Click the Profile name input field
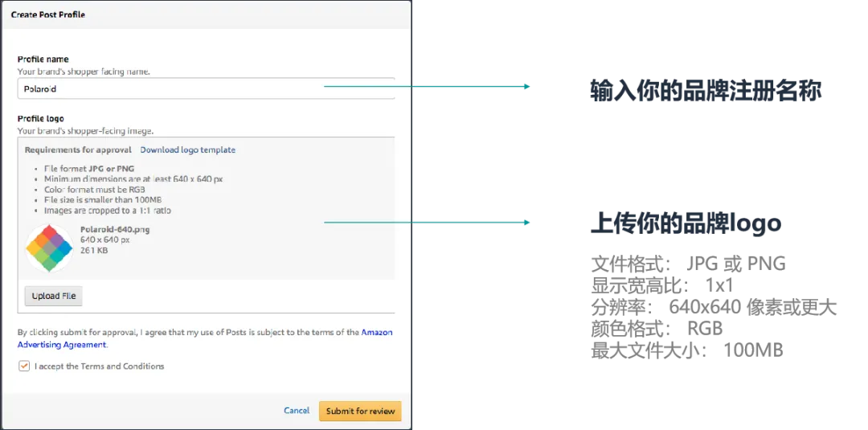 pos(206,88)
